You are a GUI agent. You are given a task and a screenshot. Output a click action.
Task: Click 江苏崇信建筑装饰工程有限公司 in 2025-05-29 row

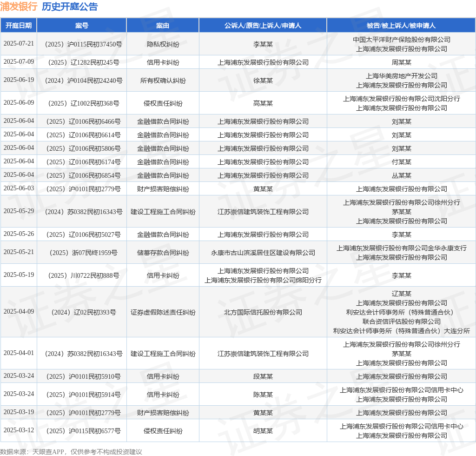(x=263, y=212)
